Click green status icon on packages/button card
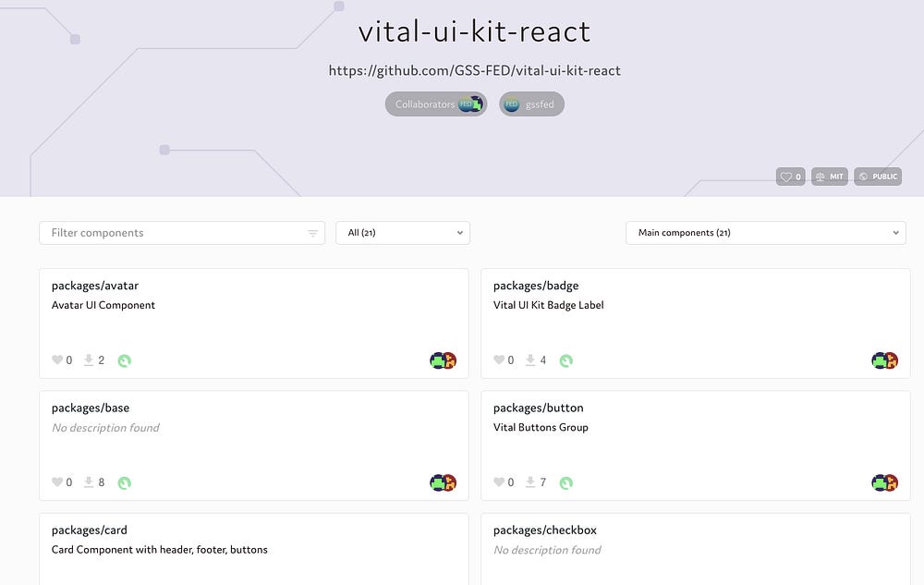924x585 pixels. [x=566, y=483]
